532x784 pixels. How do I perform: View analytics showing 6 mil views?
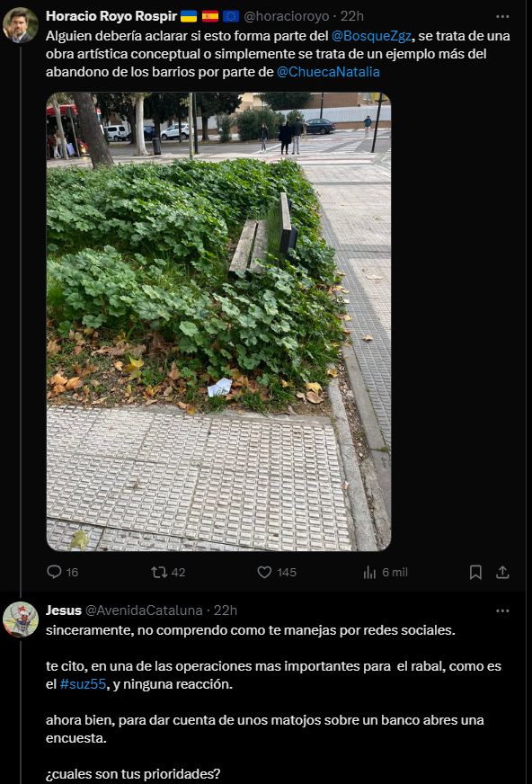[x=386, y=572]
